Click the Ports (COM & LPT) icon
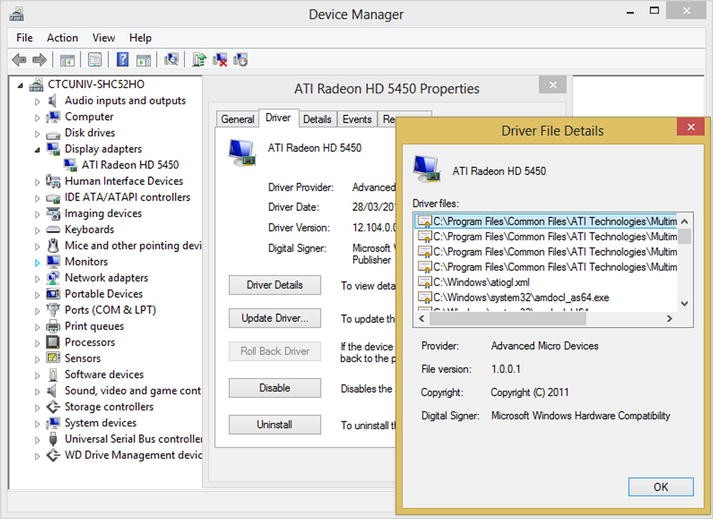 click(x=53, y=310)
